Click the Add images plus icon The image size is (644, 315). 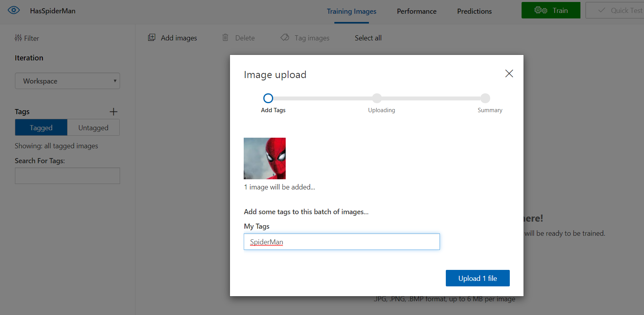pyautogui.click(x=151, y=38)
